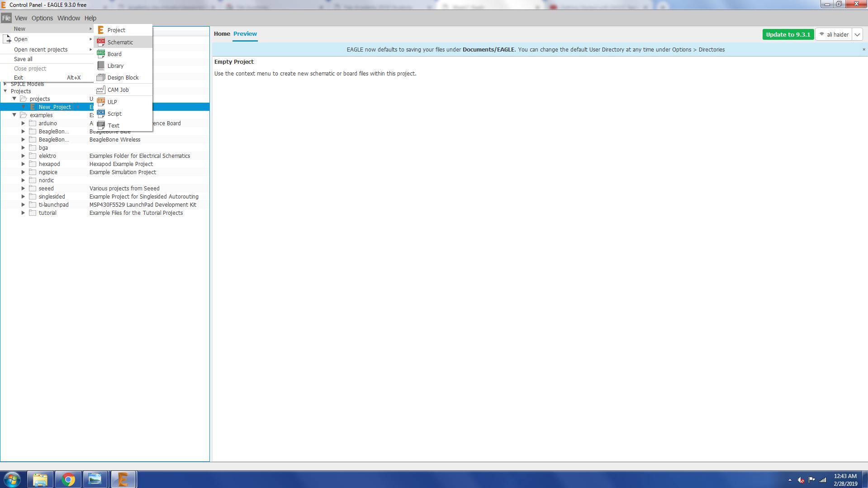The height and width of the screenshot is (488, 868).
Task: Click the red SCH Schematic icon
Action: pyautogui.click(x=101, y=42)
